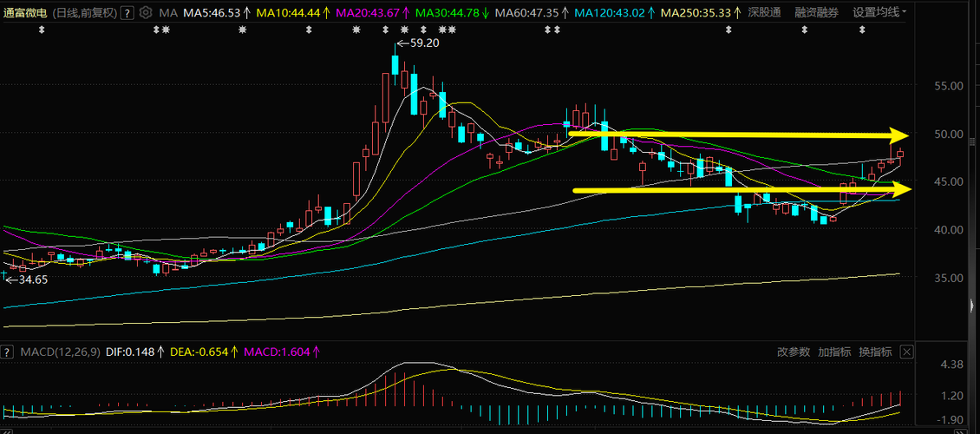
Task: Open the 设置均线 dropdown
Action: click(x=879, y=12)
